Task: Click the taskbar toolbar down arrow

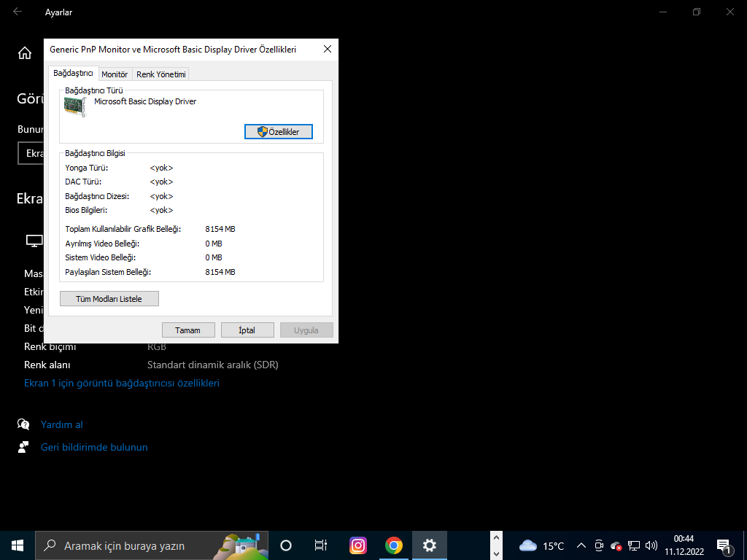Action: (496, 553)
